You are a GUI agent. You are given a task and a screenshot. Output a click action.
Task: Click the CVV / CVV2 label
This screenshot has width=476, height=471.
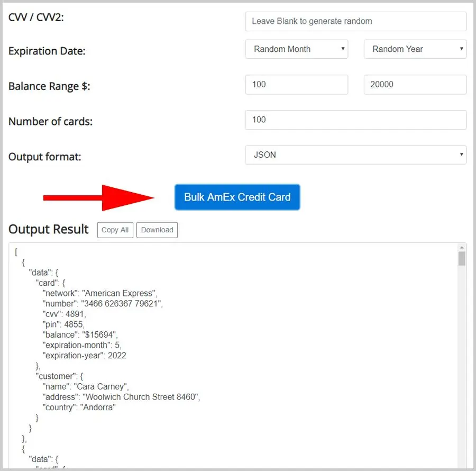pyautogui.click(x=36, y=17)
